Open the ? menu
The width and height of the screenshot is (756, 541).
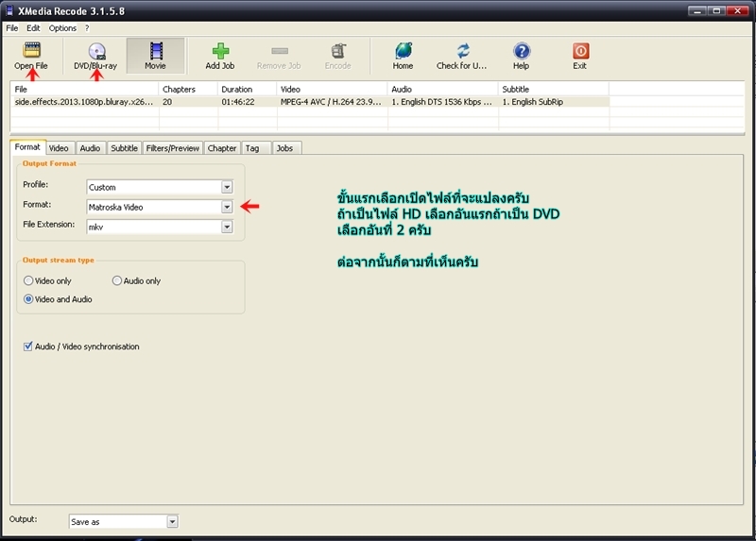pyautogui.click(x=87, y=28)
